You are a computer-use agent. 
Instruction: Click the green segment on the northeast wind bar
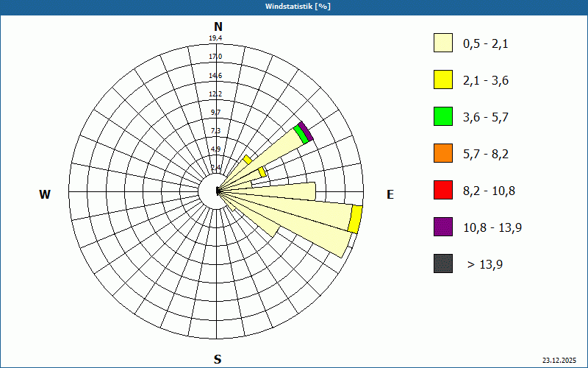coord(301,135)
